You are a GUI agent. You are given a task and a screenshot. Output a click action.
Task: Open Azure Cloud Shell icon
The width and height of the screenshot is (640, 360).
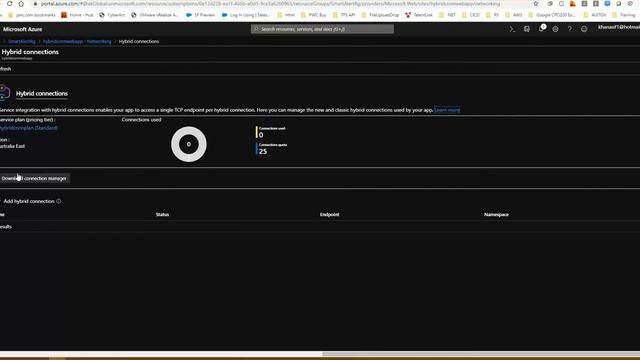pyautogui.click(x=512, y=29)
